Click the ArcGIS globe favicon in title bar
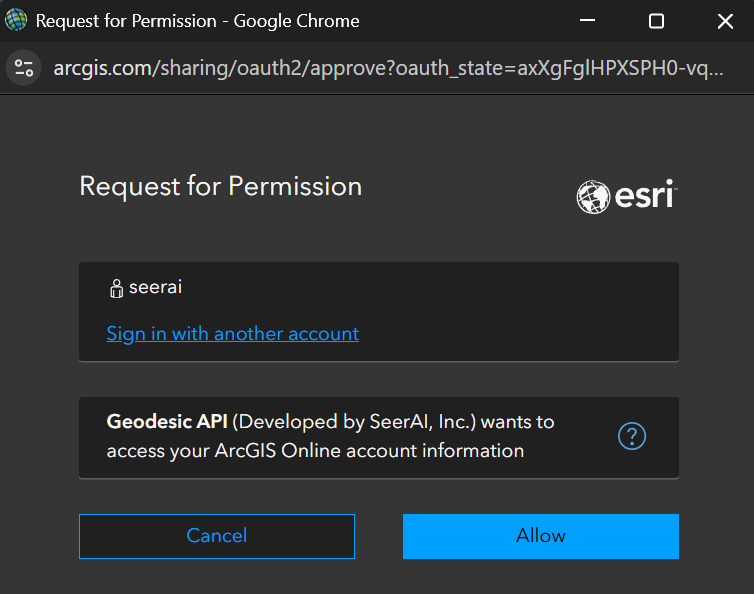The height and width of the screenshot is (594, 754). coord(16,20)
